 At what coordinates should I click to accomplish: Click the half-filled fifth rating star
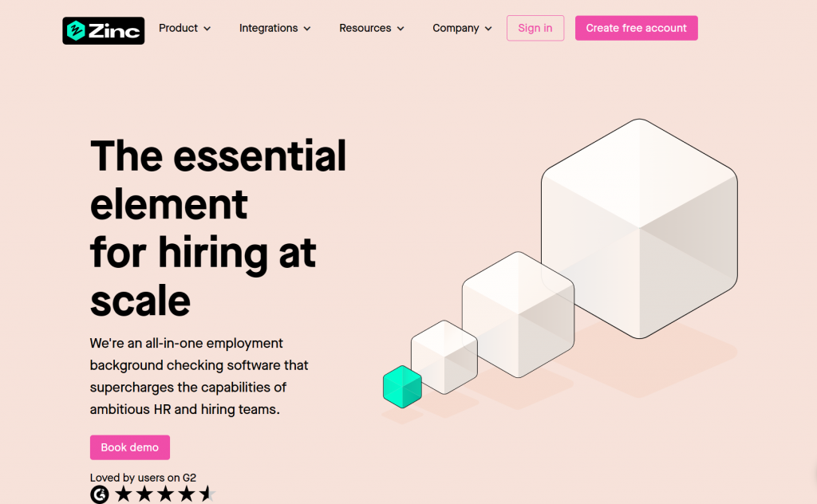click(x=207, y=494)
